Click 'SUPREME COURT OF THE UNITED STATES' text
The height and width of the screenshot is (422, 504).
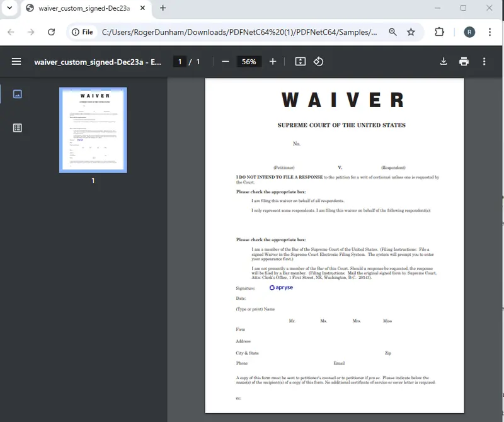(x=341, y=125)
